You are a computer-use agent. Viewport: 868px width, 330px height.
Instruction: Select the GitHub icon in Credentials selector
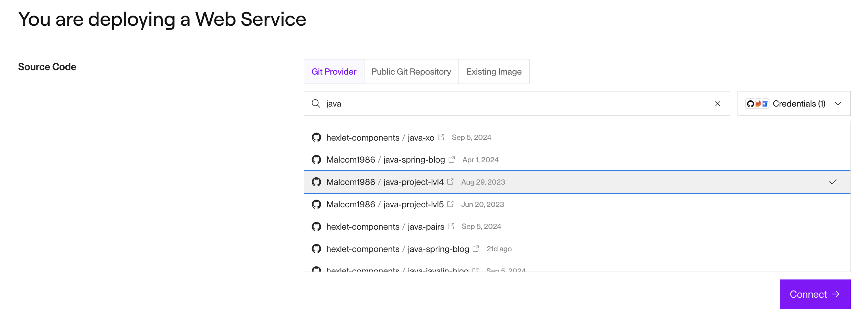pyautogui.click(x=750, y=103)
